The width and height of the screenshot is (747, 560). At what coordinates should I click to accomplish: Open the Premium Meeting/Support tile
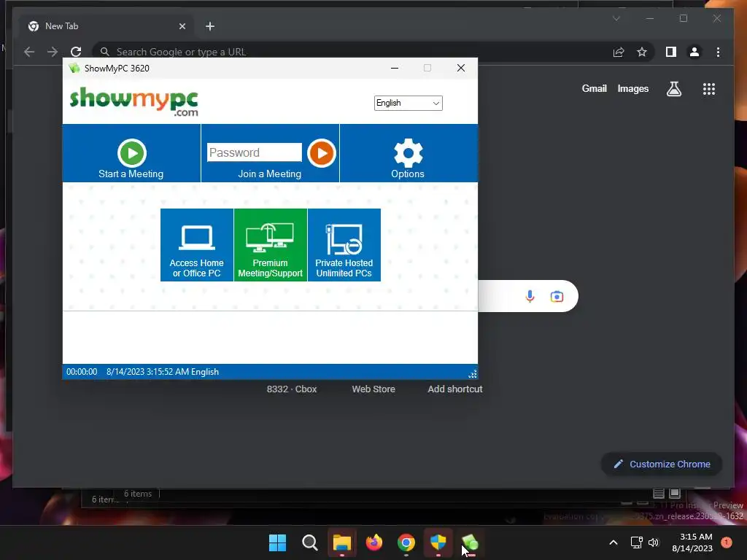(271, 245)
